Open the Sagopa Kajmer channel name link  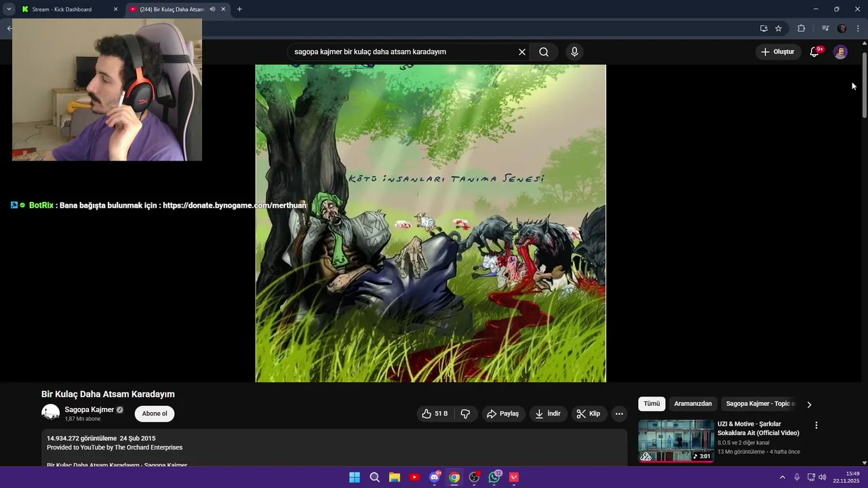(x=89, y=409)
